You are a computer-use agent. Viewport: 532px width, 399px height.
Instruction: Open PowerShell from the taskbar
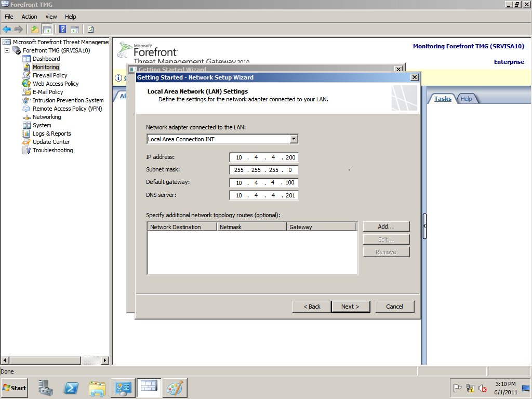(71, 388)
